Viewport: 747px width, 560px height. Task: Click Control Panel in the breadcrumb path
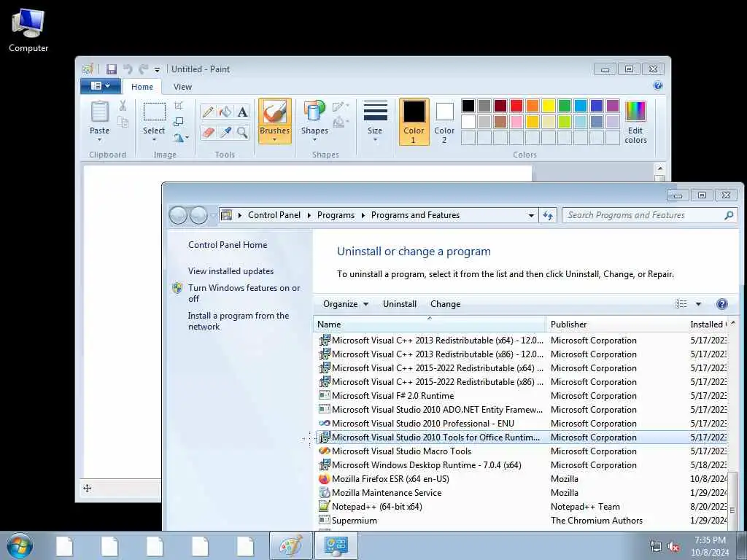(274, 215)
